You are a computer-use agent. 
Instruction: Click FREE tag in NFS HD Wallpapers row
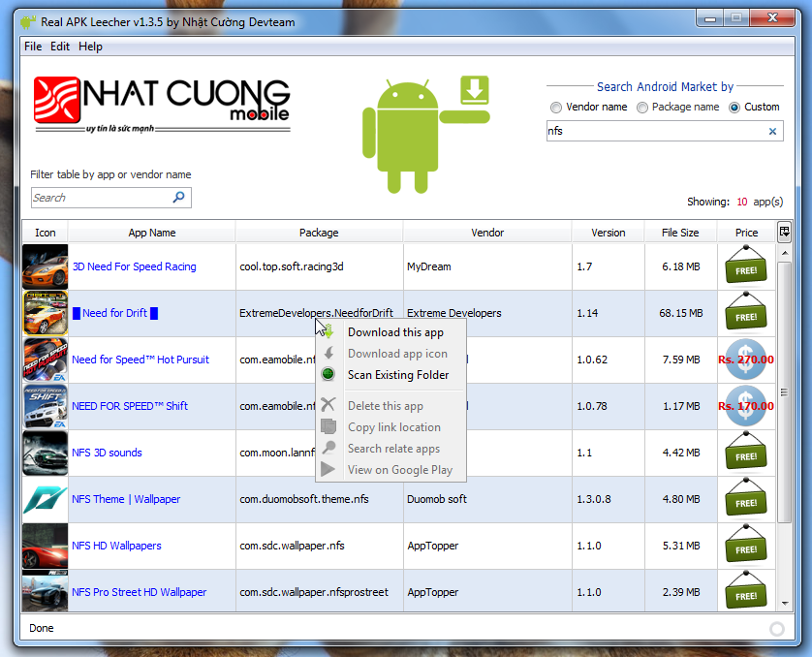click(746, 545)
